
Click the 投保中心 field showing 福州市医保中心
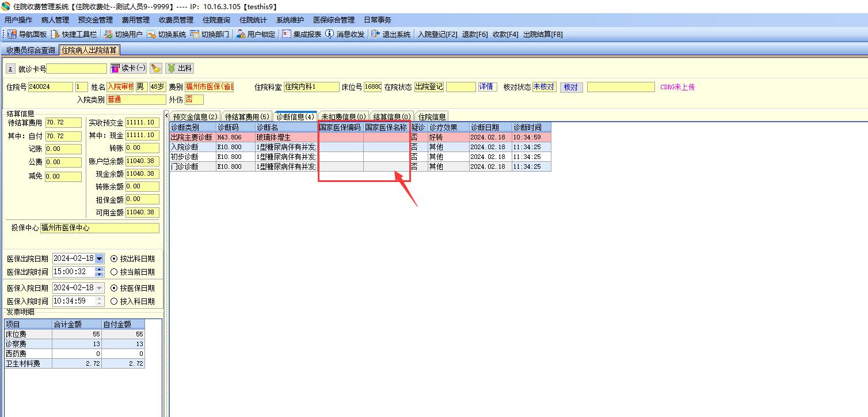click(100, 228)
